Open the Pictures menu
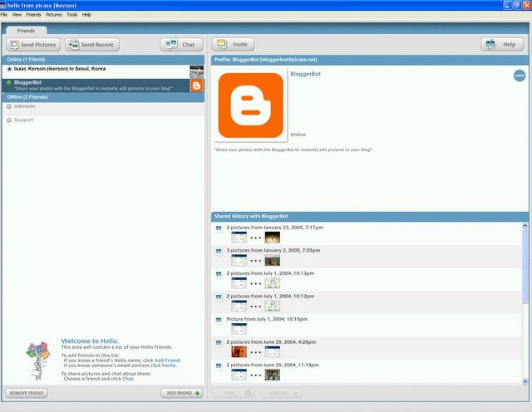Screen dimensions: 532x412 [54, 15]
